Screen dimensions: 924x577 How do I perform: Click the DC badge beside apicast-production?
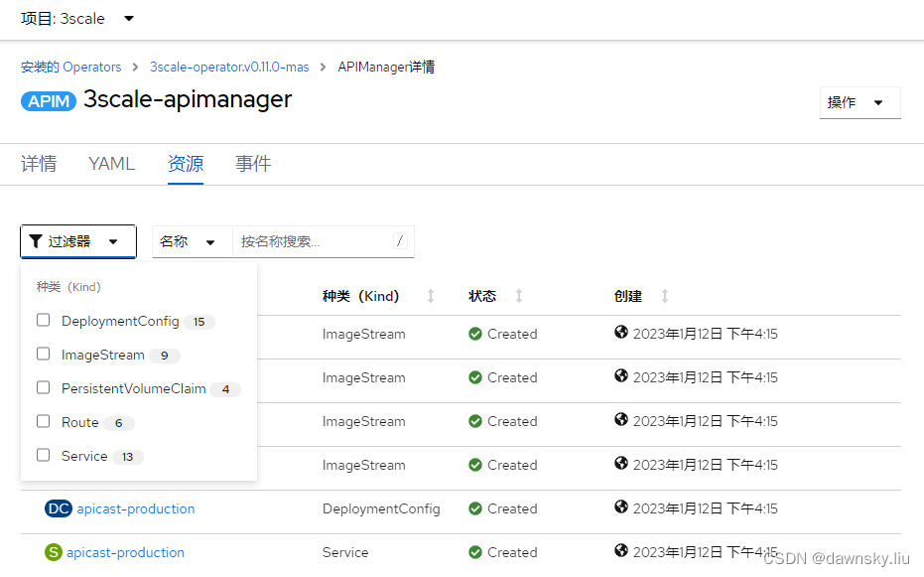tap(59, 508)
